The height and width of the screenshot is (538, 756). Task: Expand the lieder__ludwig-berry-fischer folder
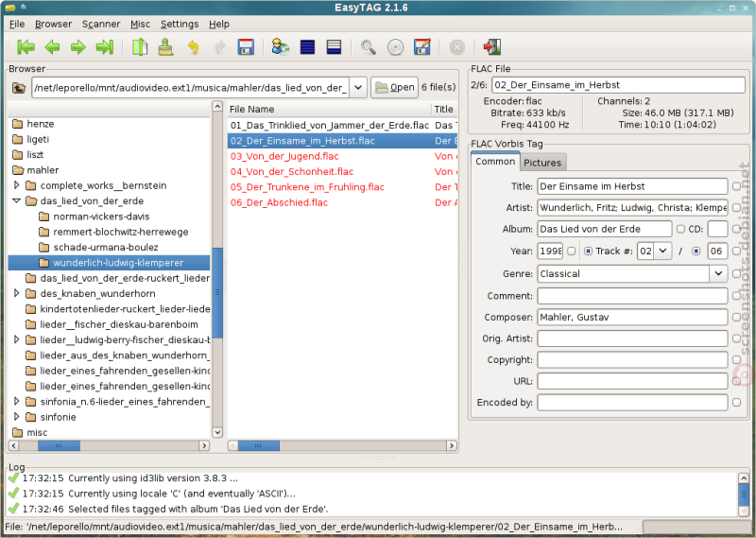16,339
